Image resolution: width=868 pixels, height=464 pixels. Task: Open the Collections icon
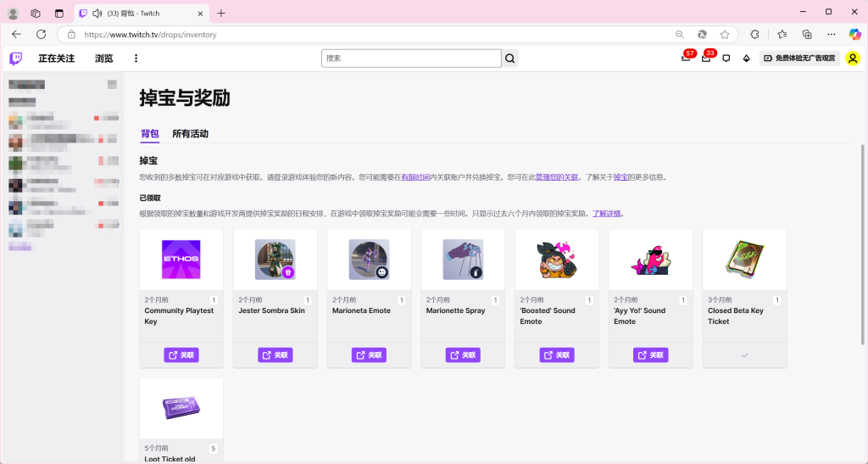coord(807,34)
